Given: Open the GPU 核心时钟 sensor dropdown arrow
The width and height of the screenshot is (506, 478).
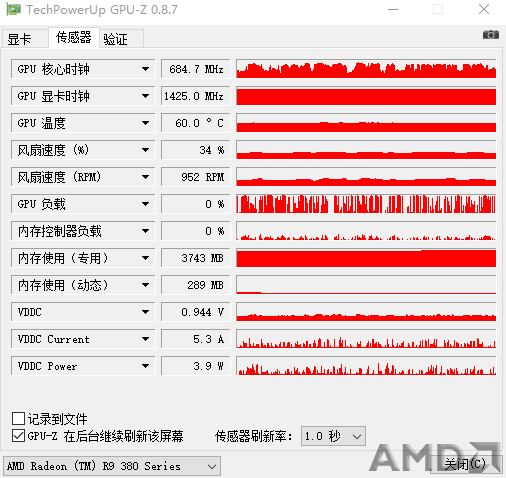Looking at the screenshot, I should [x=145, y=69].
